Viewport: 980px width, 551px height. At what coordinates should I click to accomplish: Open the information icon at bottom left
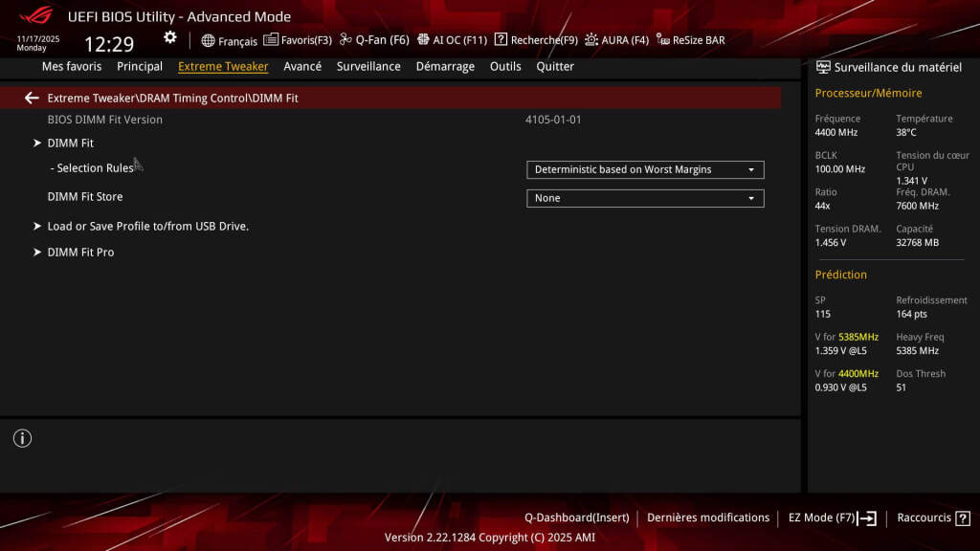[22, 437]
